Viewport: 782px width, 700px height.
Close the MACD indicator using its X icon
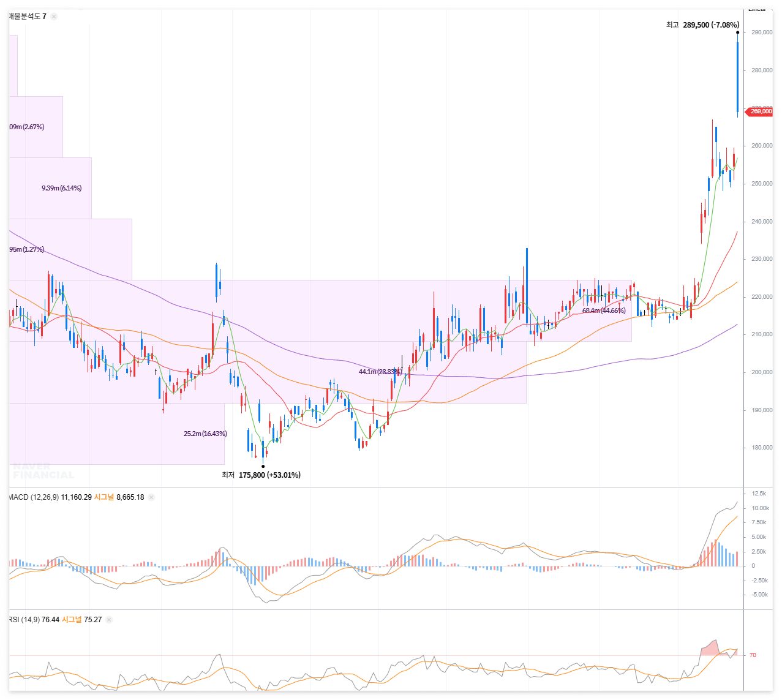pyautogui.click(x=151, y=497)
